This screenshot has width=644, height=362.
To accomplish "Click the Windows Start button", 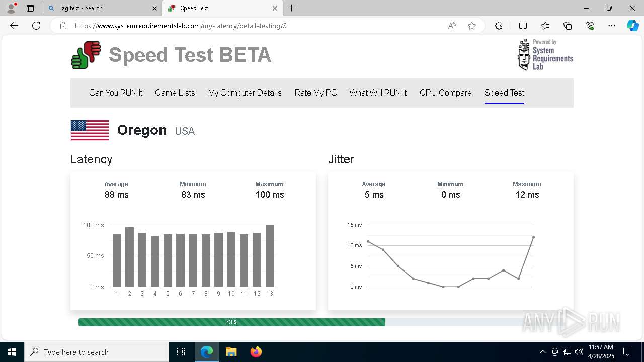I will [12, 352].
